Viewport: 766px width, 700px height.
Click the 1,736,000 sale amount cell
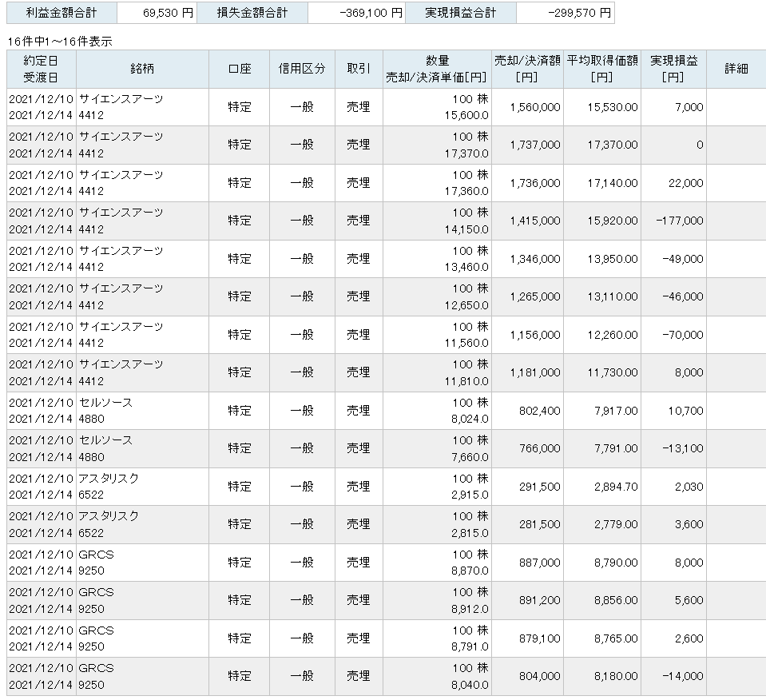click(527, 183)
